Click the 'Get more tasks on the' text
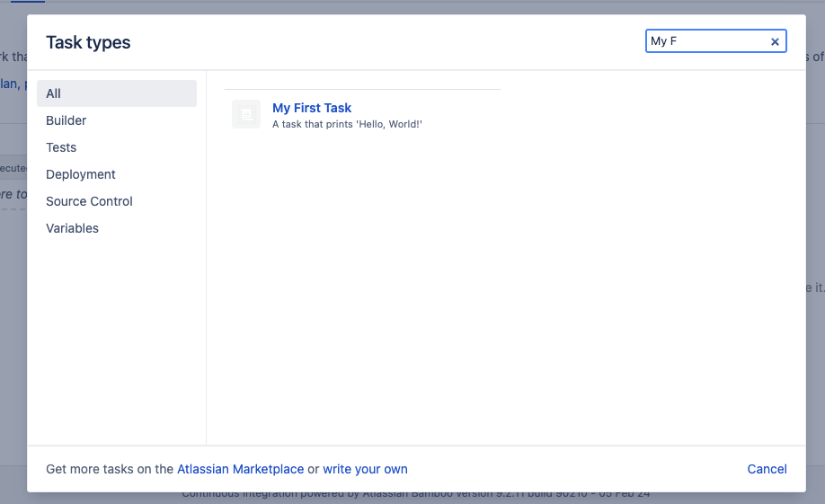825x504 pixels. click(x=110, y=469)
